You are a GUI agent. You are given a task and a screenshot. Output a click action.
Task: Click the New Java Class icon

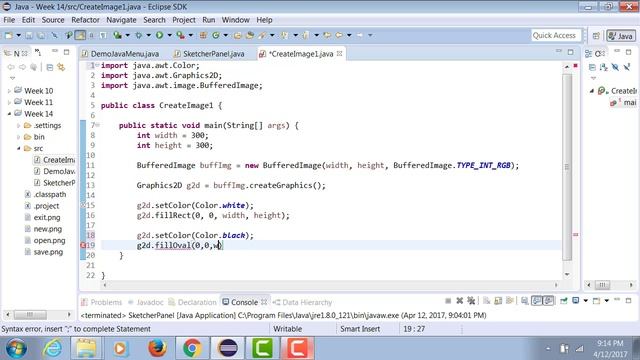(x=216, y=36)
